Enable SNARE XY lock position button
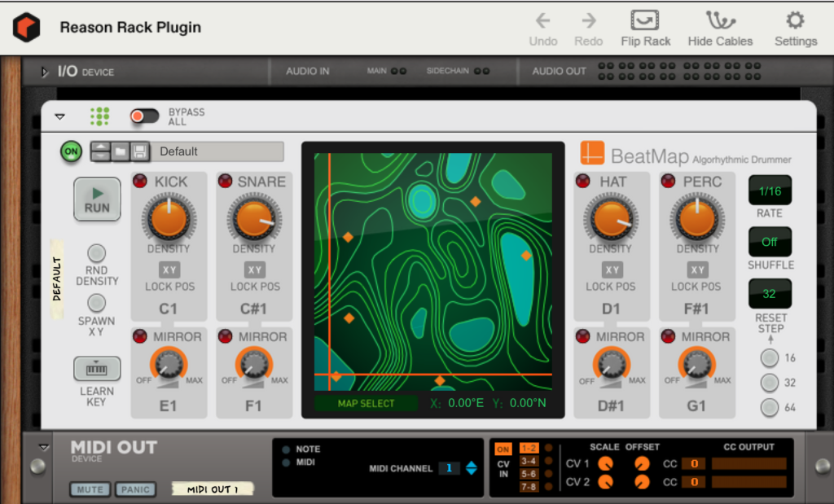 click(x=255, y=270)
